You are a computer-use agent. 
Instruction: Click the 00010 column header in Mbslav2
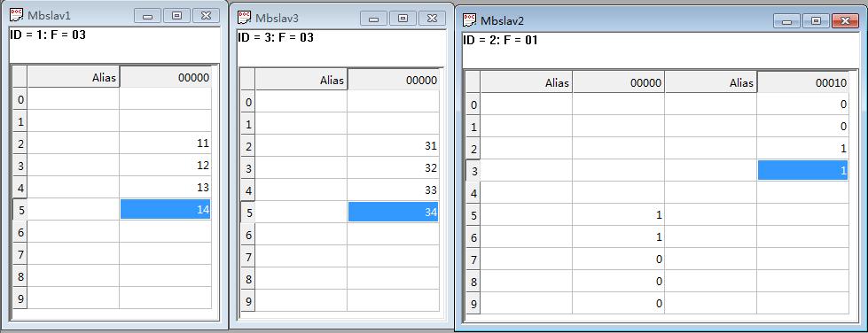point(802,82)
